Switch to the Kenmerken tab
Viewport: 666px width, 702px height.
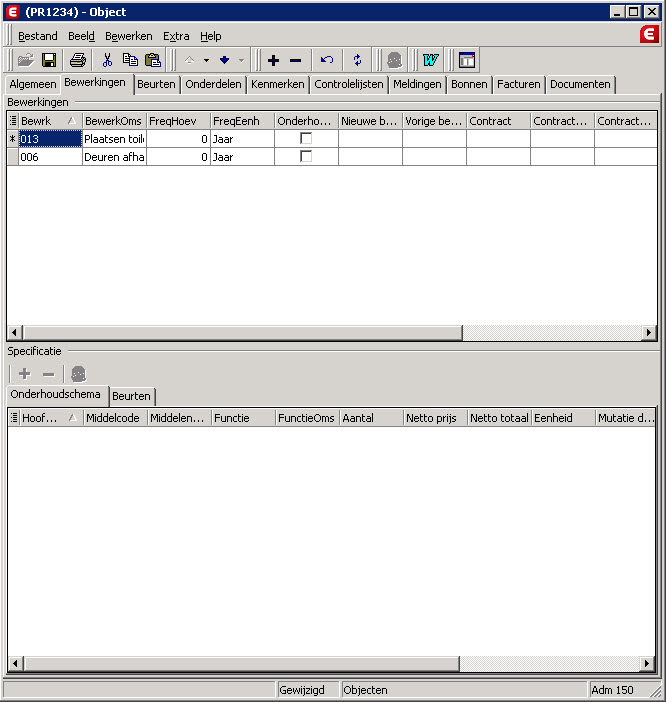tap(278, 84)
